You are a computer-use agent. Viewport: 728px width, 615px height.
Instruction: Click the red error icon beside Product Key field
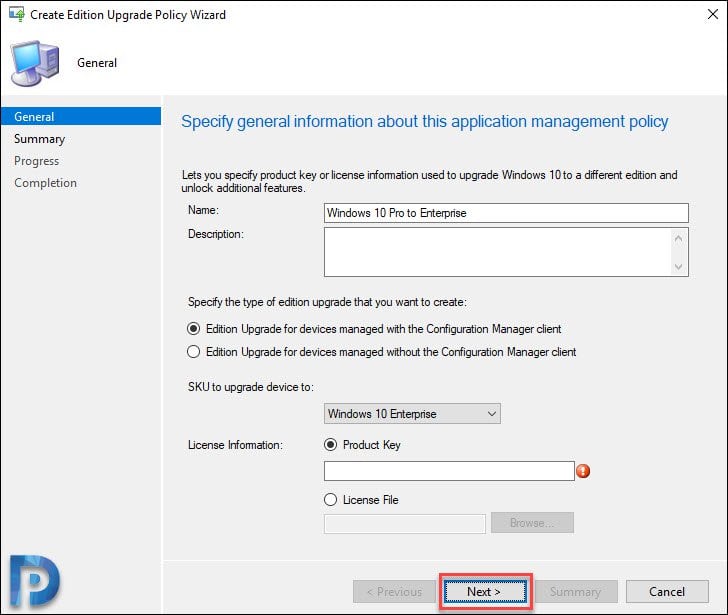tap(583, 471)
